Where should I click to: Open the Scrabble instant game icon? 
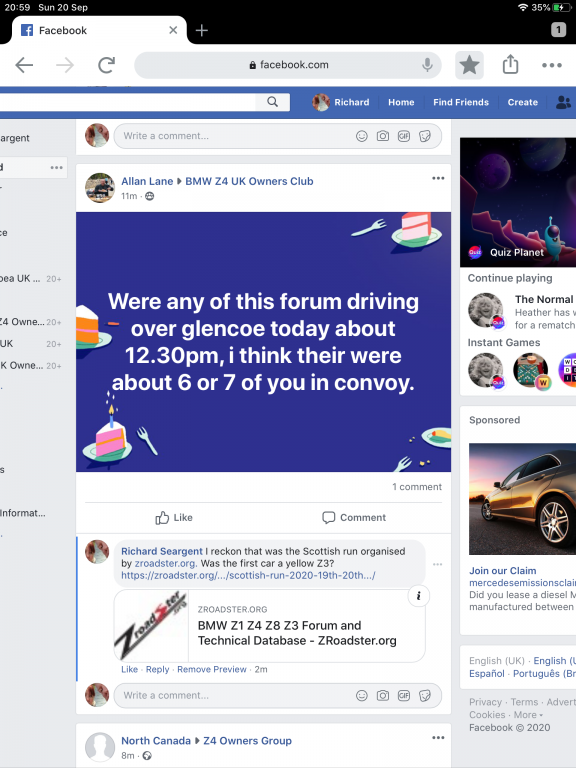coord(531,371)
